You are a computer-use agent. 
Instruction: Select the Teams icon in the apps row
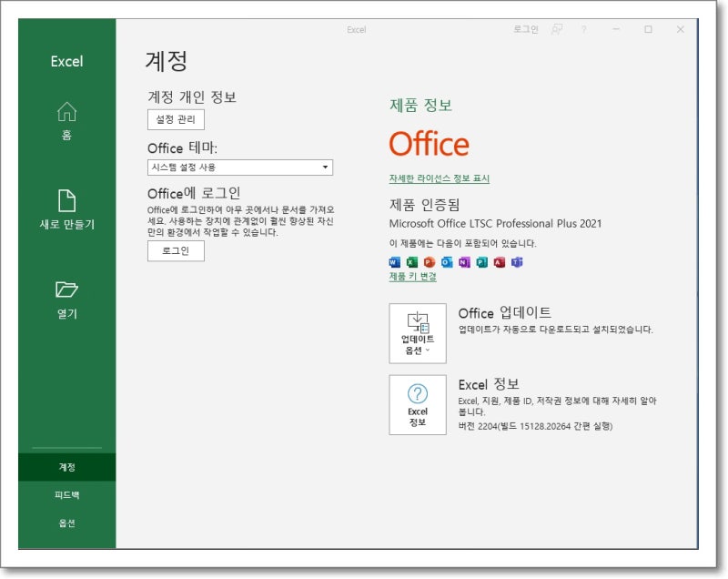click(x=516, y=262)
